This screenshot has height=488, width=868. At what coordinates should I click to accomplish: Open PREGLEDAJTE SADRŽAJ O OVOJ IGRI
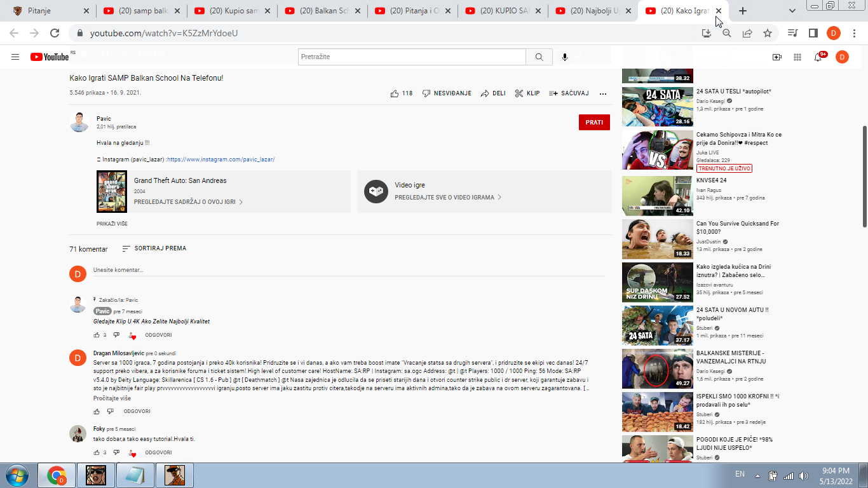point(188,202)
